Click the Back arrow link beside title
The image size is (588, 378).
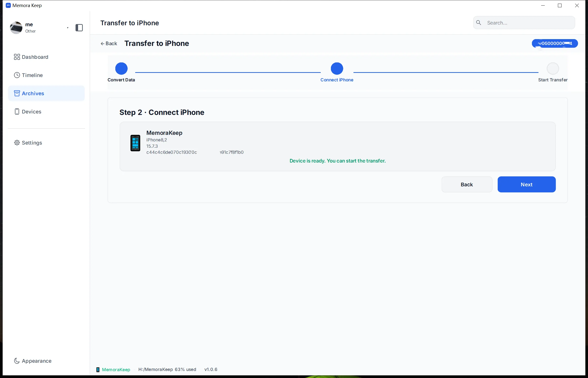tap(109, 43)
